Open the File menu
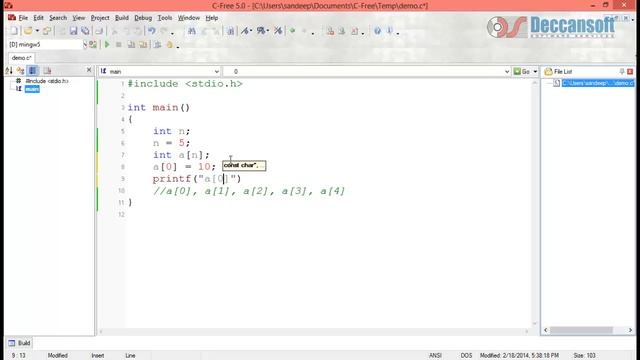 (23, 18)
